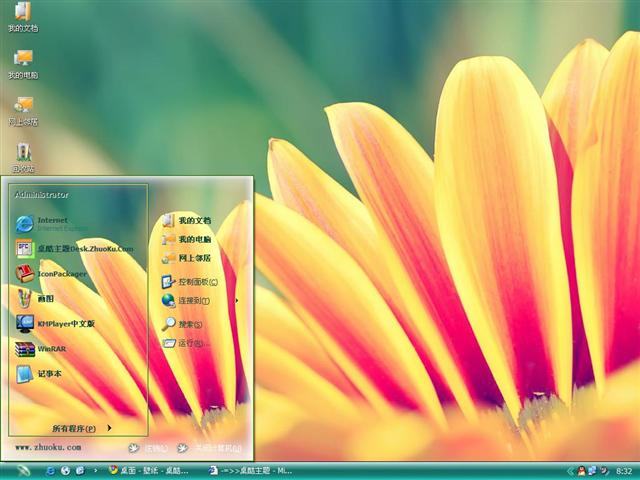Click the network computers tray icon
Screen dimensions: 640x480
(592, 471)
